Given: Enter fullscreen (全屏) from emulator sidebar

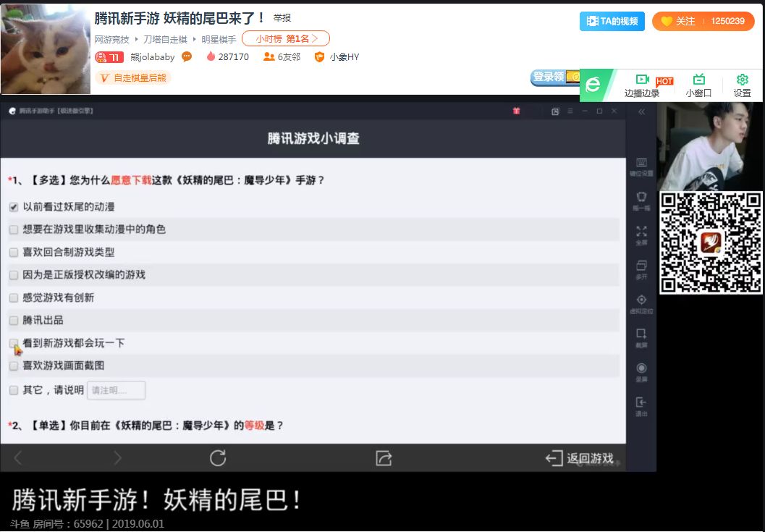Looking at the screenshot, I should pyautogui.click(x=641, y=235).
